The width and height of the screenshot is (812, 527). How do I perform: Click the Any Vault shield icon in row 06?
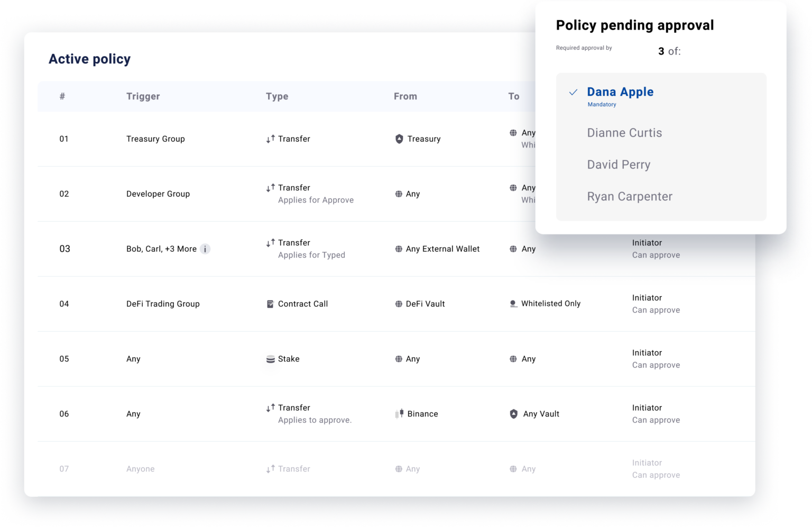(514, 414)
